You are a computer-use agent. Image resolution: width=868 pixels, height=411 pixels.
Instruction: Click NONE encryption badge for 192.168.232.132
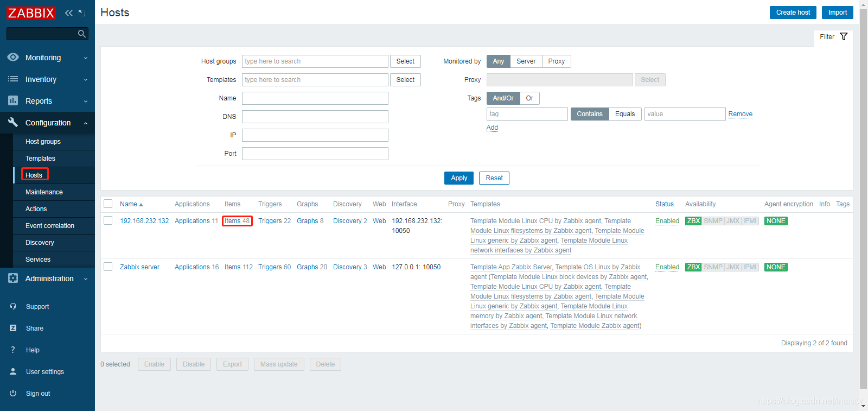pyautogui.click(x=776, y=221)
